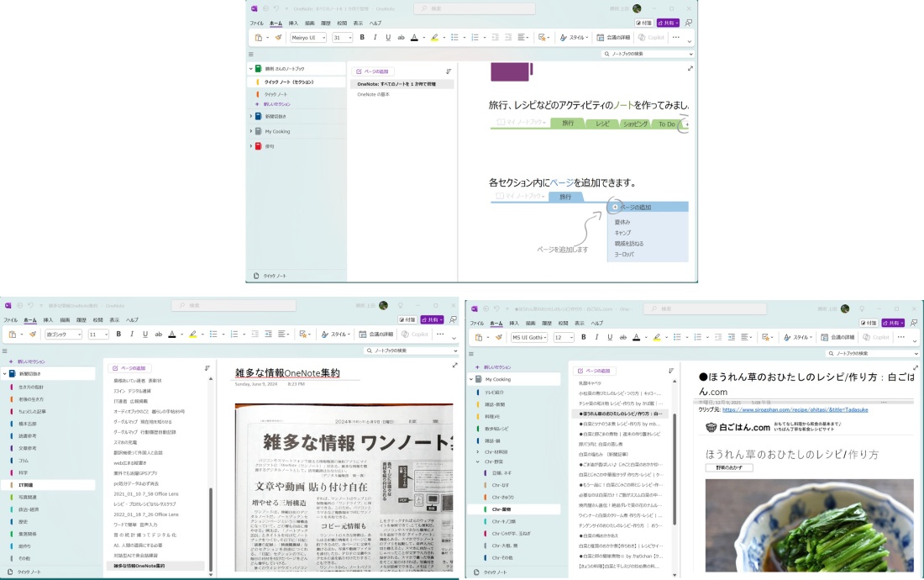924x580 pixels.
Task: Click Decrease Indent in the top window
Action: 495,38
